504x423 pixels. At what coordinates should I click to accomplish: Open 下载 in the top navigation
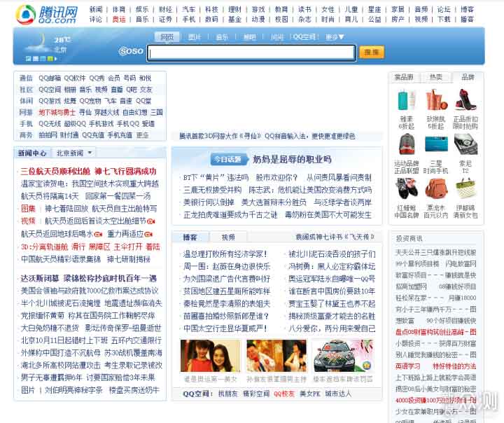click(444, 20)
